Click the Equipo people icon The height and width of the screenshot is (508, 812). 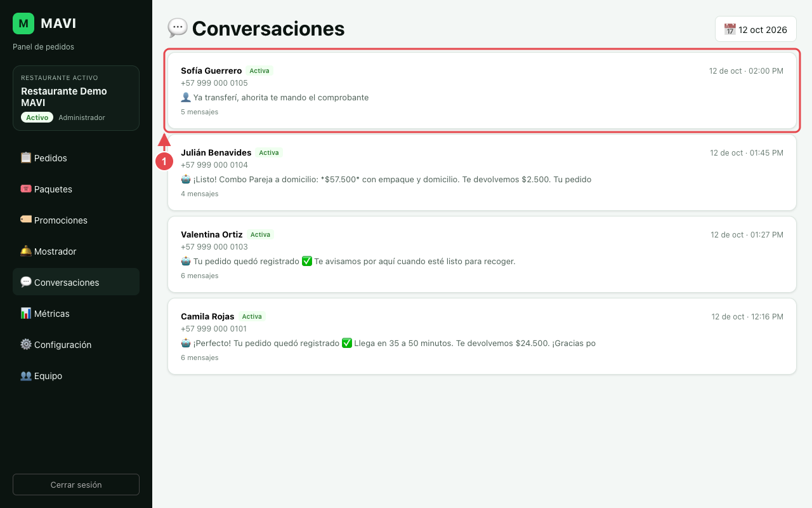coord(26,375)
